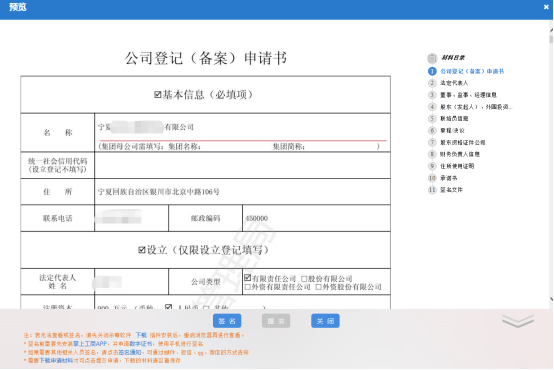
Task: Click the grey 提交 button
Action: pos(276,321)
